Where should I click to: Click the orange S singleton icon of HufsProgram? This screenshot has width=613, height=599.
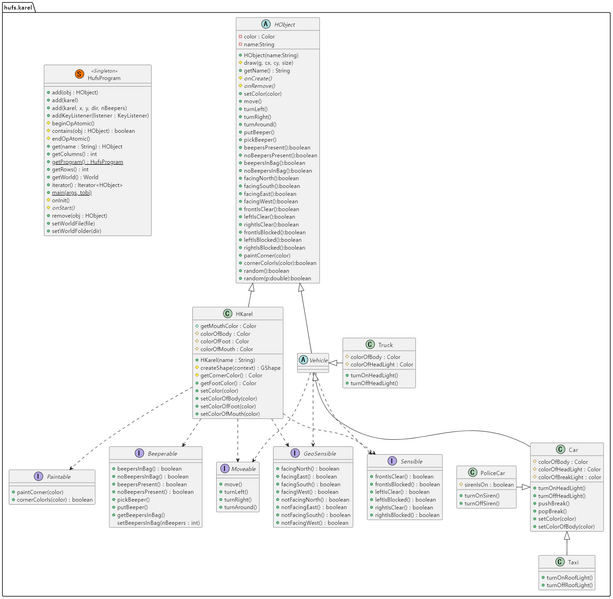(x=79, y=74)
